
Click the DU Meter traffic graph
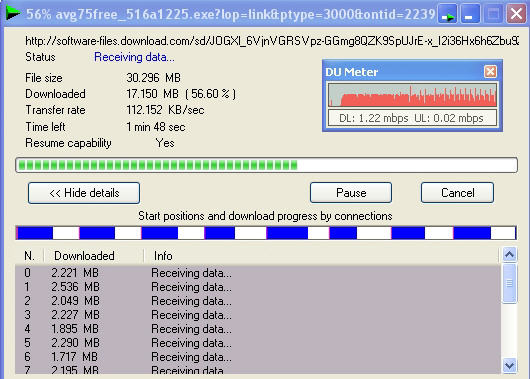point(412,95)
